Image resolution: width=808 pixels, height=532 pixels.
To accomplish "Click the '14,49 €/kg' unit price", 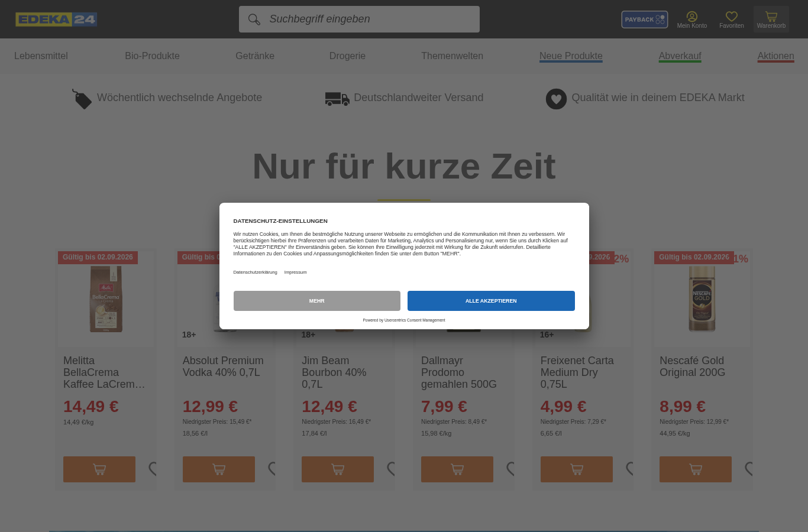I will [79, 422].
